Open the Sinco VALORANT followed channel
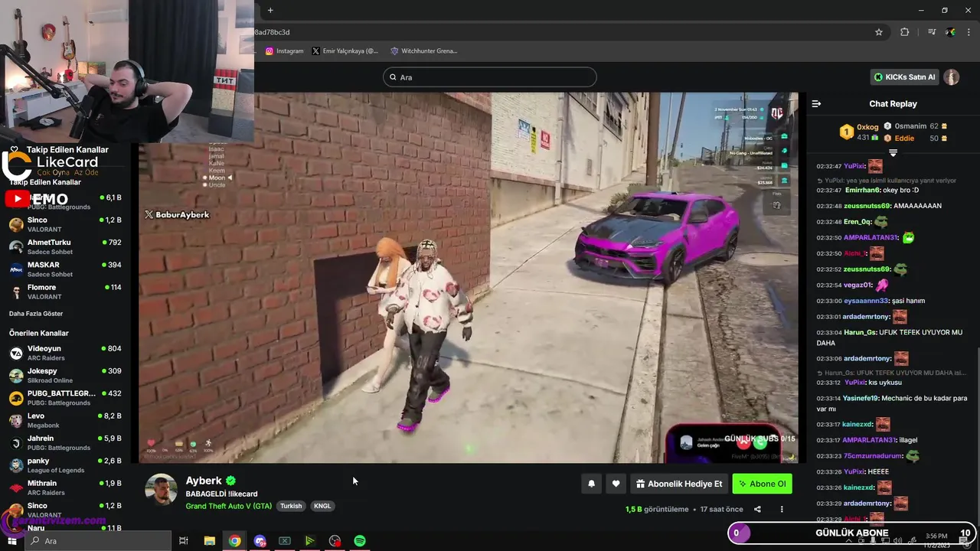 point(65,224)
